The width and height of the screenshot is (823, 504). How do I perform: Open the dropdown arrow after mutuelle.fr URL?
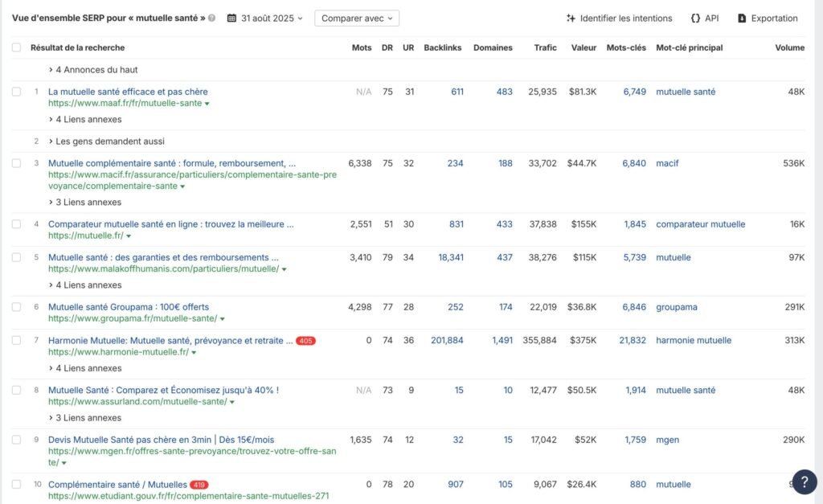point(129,236)
